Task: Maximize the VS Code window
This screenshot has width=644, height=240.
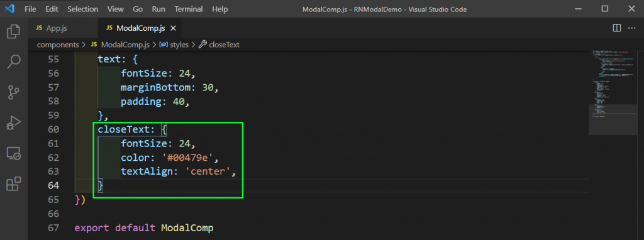Action: (x=604, y=9)
